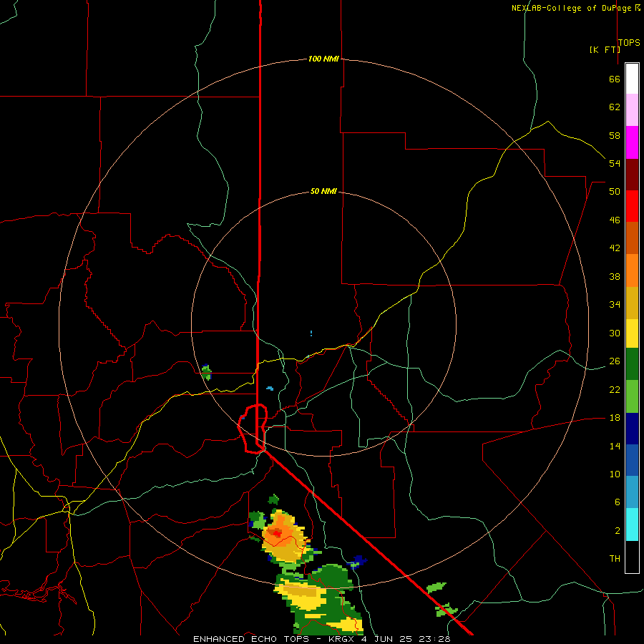The image size is (644, 644).
Task: Click the legend value 54
Action: pos(615,163)
